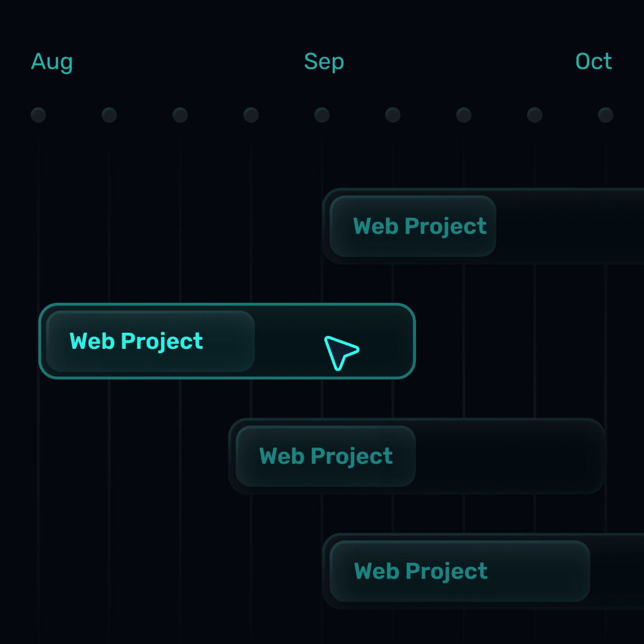Select the highlighted bright Web Project label

(136, 341)
